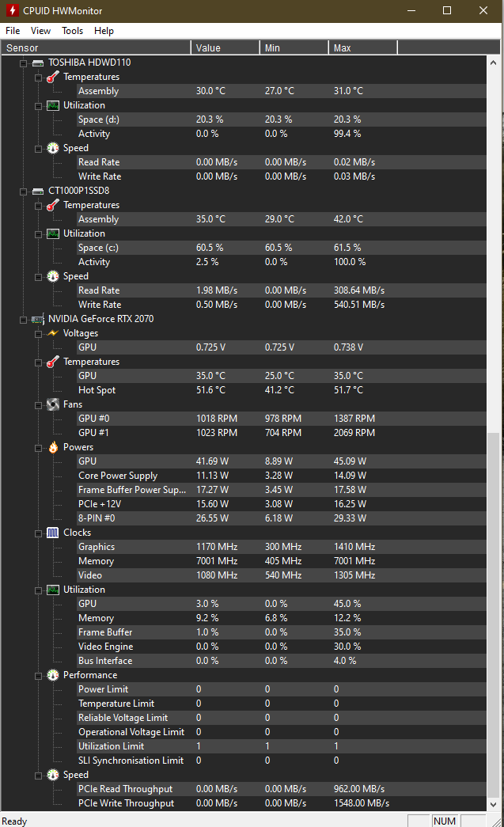Select the Bus Interface row
Image resolution: width=504 pixels, height=827 pixels.
(x=282, y=661)
